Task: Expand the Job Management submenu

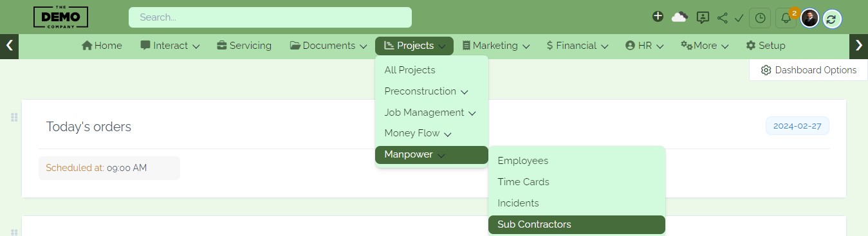Action: [430, 113]
